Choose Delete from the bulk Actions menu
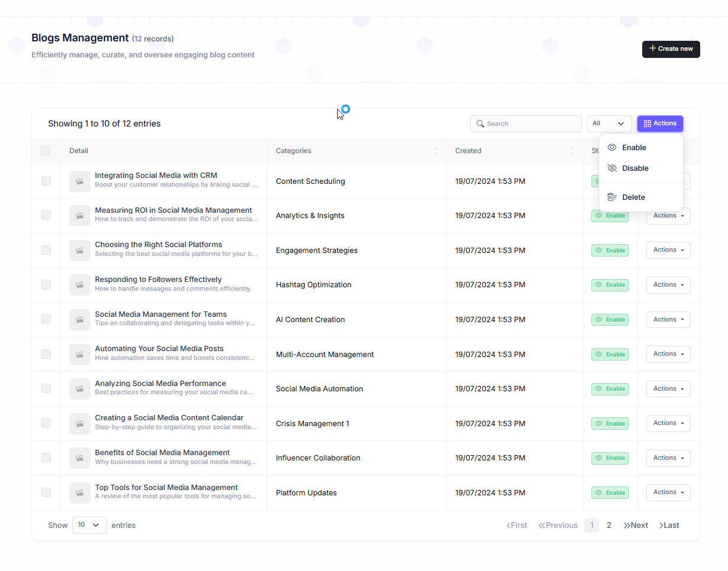The image size is (728, 571). (x=633, y=197)
